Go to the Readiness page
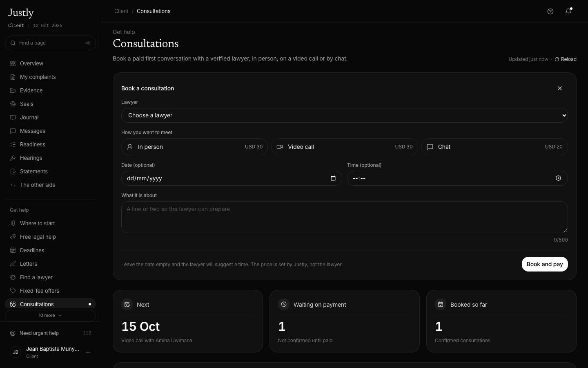 (50, 144)
